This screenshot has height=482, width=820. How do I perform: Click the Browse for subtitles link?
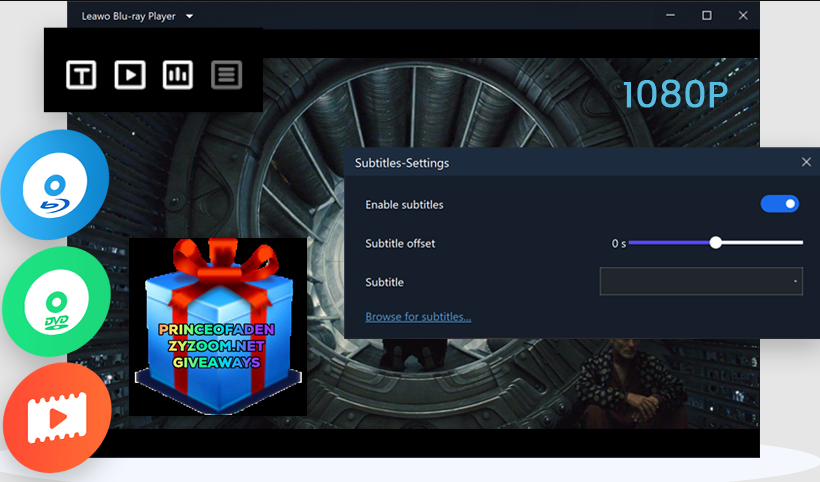tap(418, 317)
